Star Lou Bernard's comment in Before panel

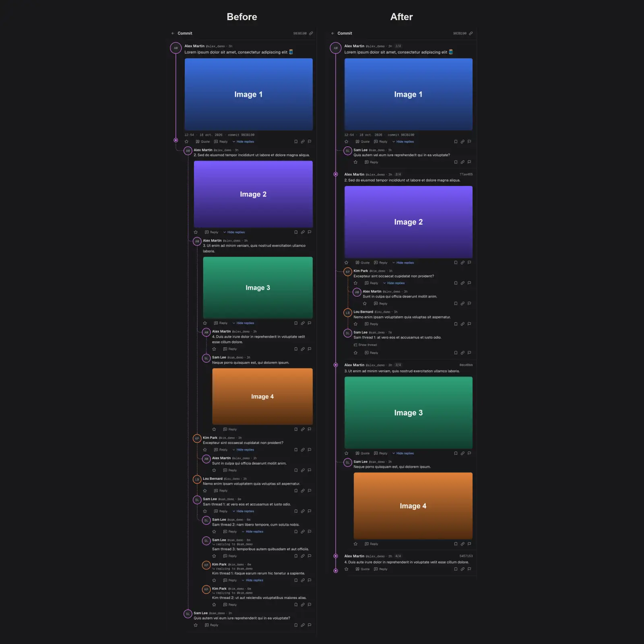[x=205, y=491]
